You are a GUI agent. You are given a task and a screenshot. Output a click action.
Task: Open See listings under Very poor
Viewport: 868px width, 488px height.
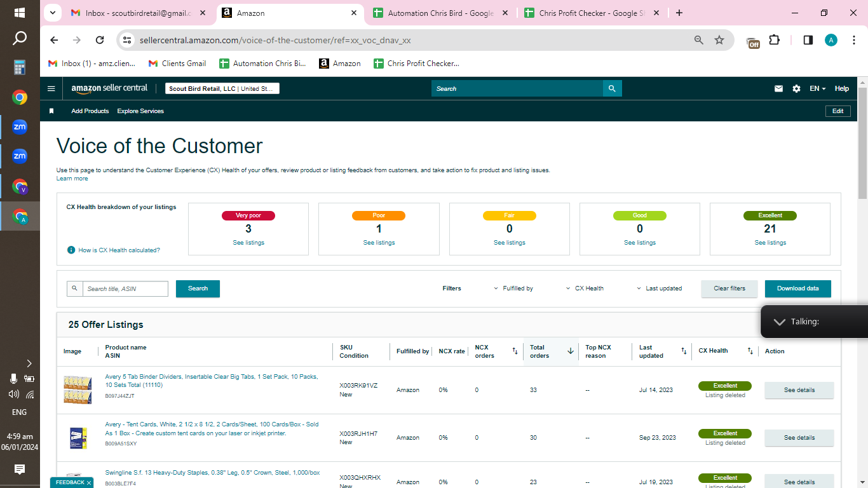(x=248, y=243)
